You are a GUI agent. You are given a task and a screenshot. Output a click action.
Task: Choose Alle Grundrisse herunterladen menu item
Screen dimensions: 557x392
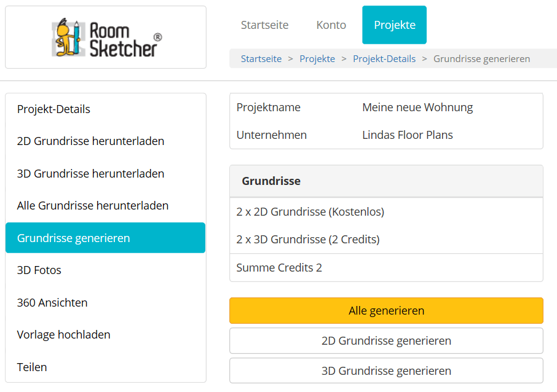pyautogui.click(x=92, y=206)
